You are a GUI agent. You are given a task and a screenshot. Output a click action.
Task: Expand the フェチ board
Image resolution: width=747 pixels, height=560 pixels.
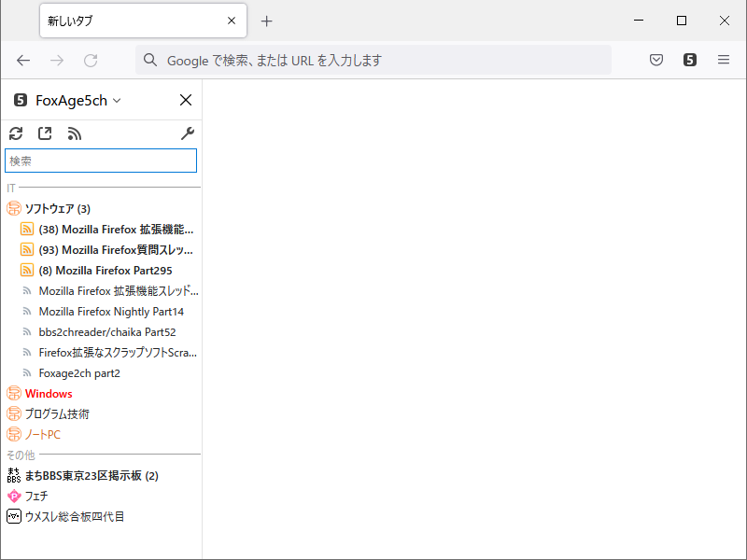click(36, 497)
